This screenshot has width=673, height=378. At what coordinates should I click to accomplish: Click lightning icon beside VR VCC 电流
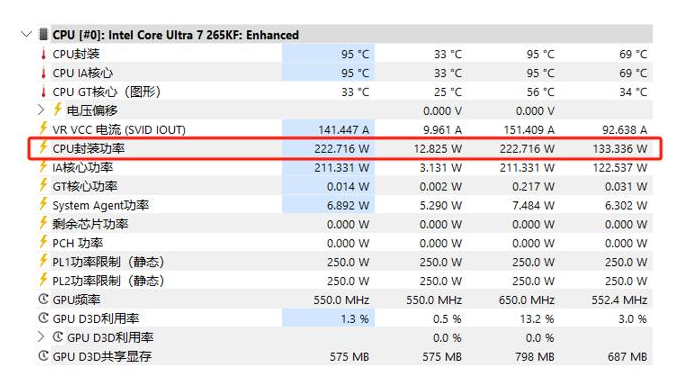point(43,128)
